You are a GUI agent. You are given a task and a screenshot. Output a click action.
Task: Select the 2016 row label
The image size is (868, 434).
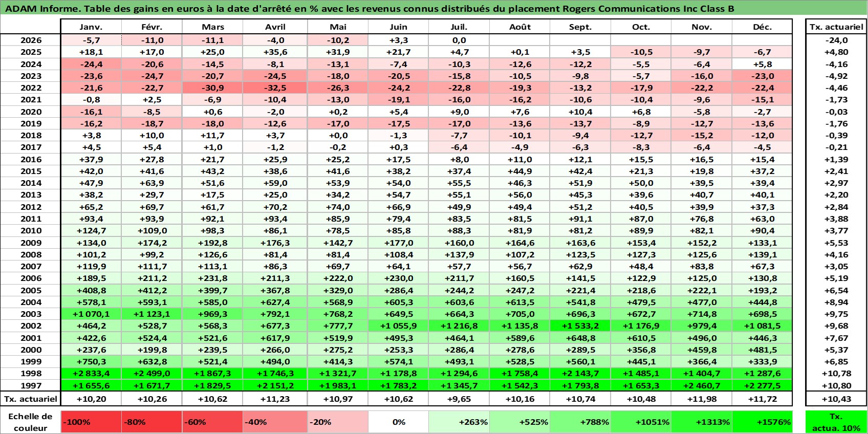[31, 159]
